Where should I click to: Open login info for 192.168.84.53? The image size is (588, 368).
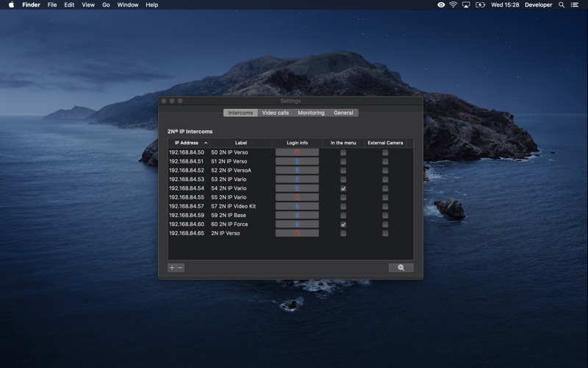pyautogui.click(x=297, y=179)
